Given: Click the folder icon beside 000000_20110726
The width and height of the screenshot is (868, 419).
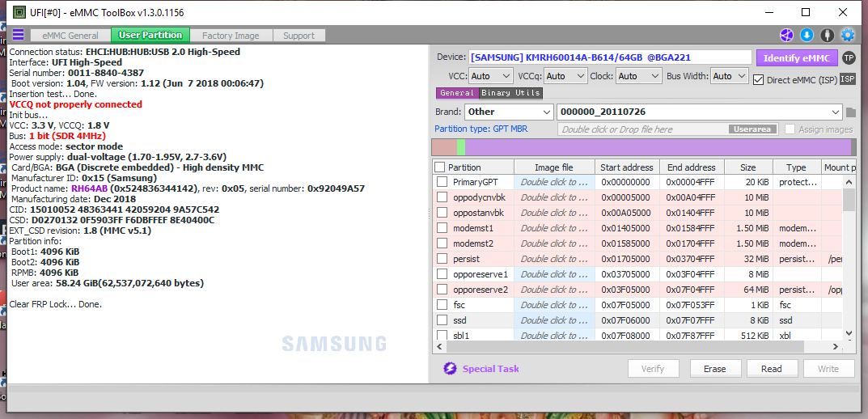Looking at the screenshot, I should point(851,112).
